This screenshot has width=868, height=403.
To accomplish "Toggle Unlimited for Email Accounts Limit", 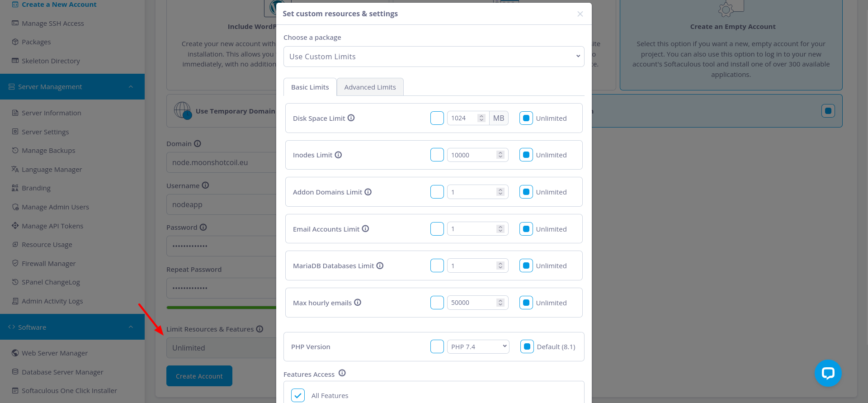I will [526, 229].
